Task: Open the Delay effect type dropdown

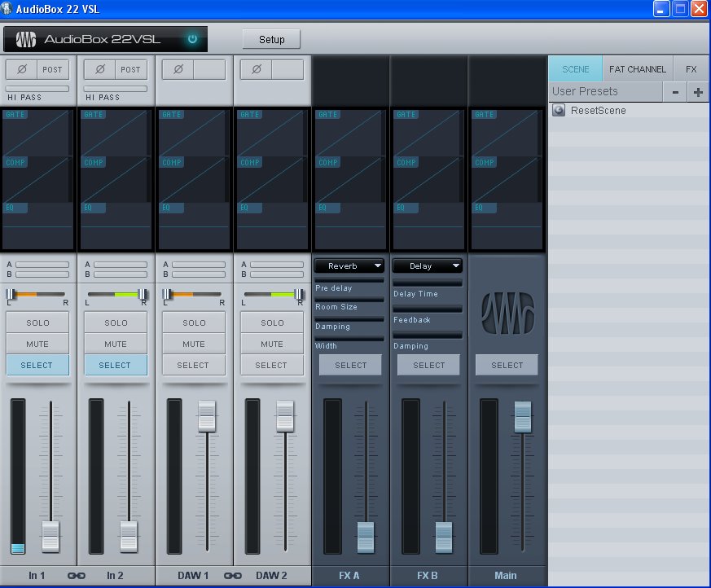Action: click(428, 265)
